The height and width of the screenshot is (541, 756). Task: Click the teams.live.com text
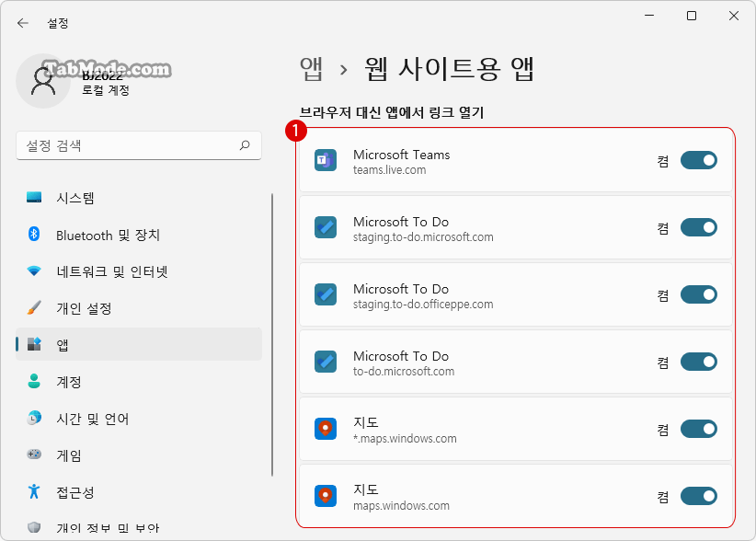click(390, 169)
